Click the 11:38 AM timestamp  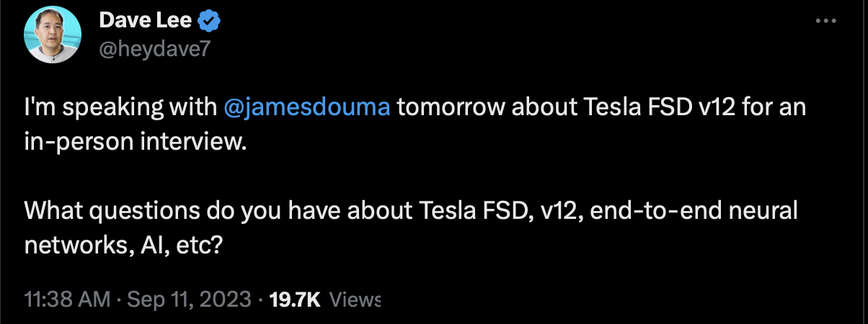[x=68, y=300]
